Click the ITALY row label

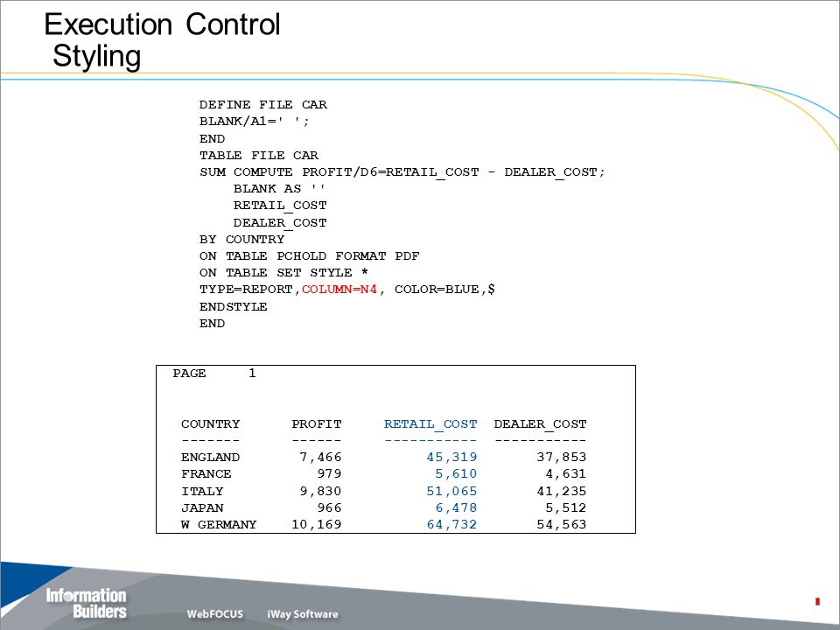202,491
